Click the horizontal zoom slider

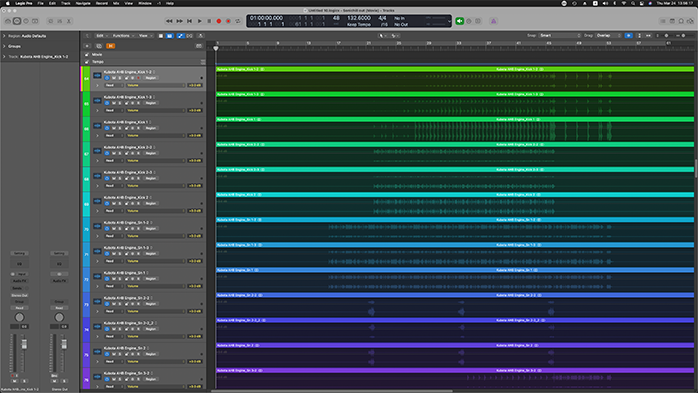683,36
